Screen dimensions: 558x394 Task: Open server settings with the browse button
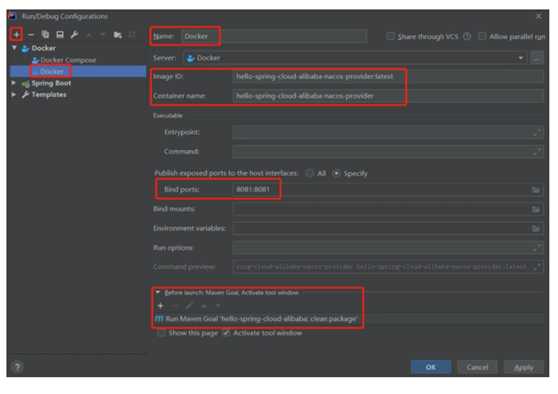(x=537, y=58)
